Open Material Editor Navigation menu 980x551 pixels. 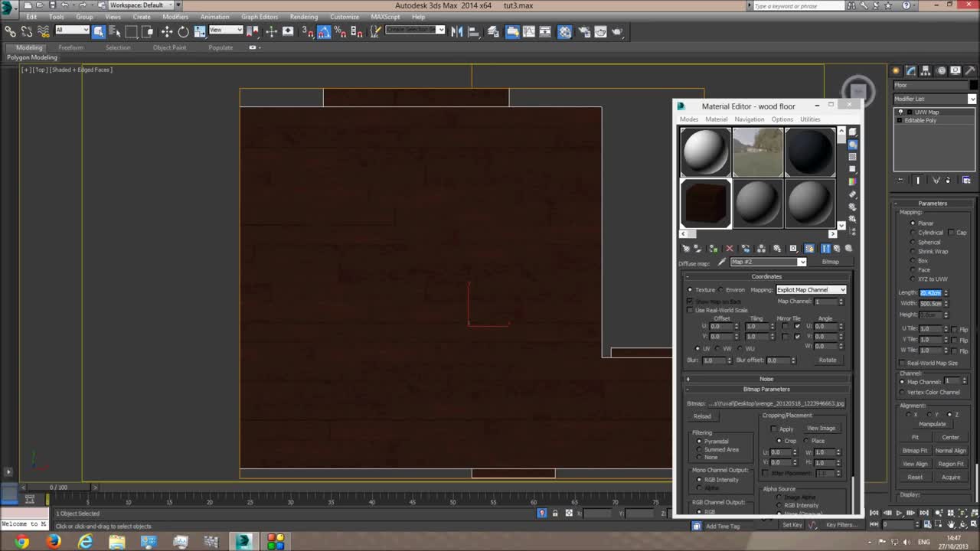(749, 119)
